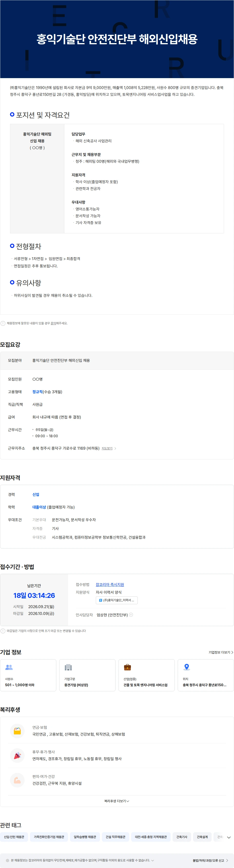Open the 문의 inquiry link

pyautogui.click(x=53, y=323)
